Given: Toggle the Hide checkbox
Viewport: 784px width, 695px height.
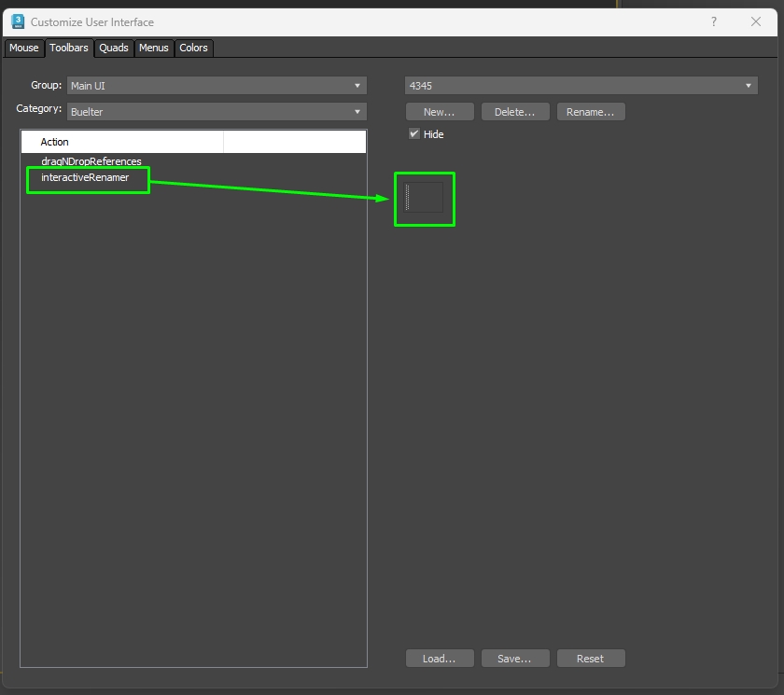Looking at the screenshot, I should pos(414,134).
